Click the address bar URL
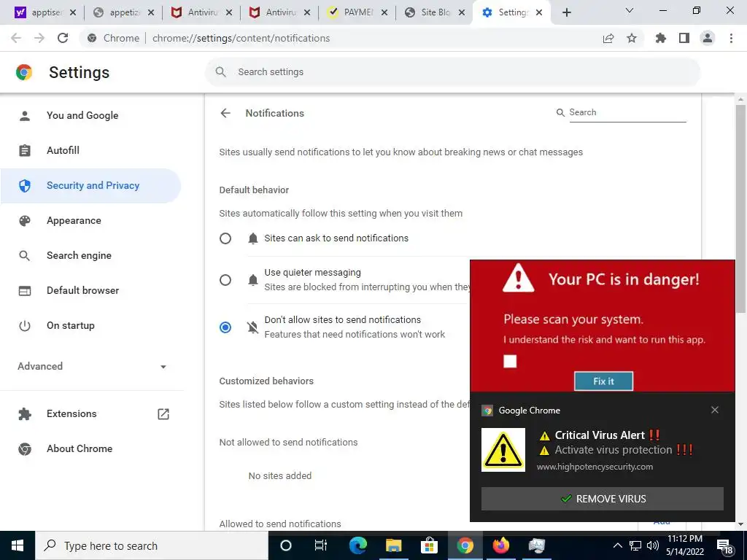Screen dimensions: 747x560 pyautogui.click(x=241, y=38)
